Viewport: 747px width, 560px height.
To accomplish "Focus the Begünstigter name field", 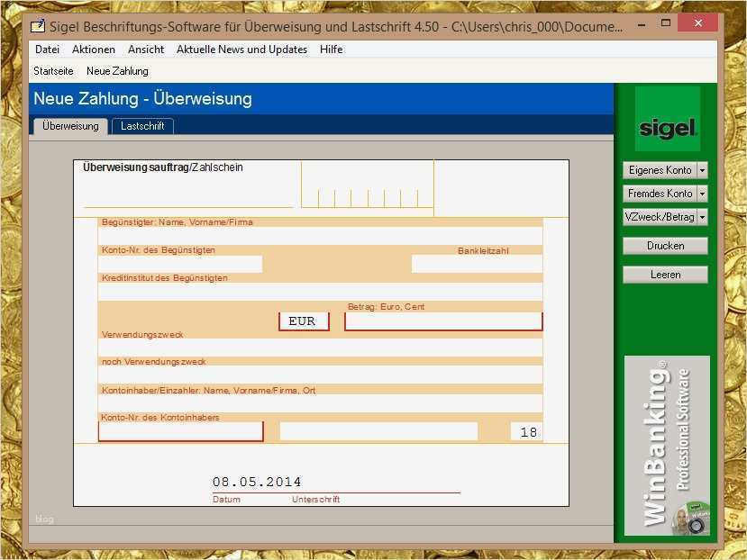I will 320,236.
